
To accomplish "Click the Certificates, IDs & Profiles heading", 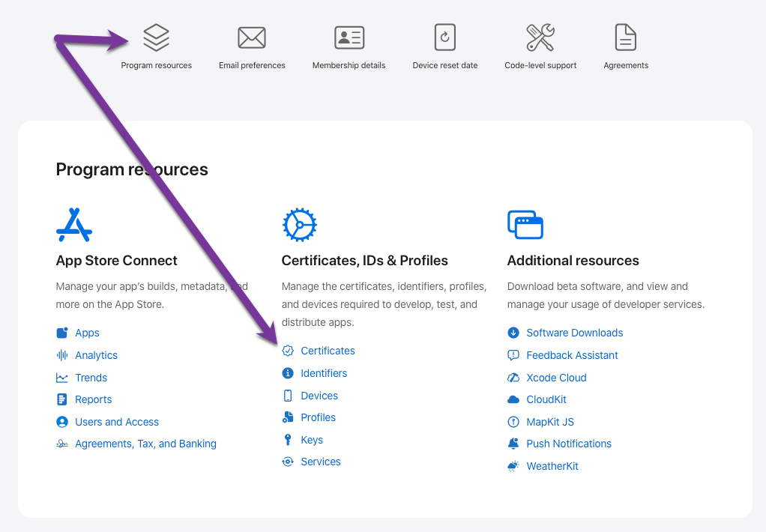I will point(364,261).
